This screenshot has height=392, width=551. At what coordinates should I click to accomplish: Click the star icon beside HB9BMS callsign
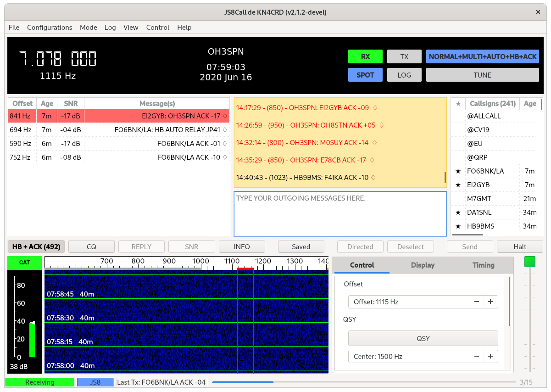click(458, 226)
